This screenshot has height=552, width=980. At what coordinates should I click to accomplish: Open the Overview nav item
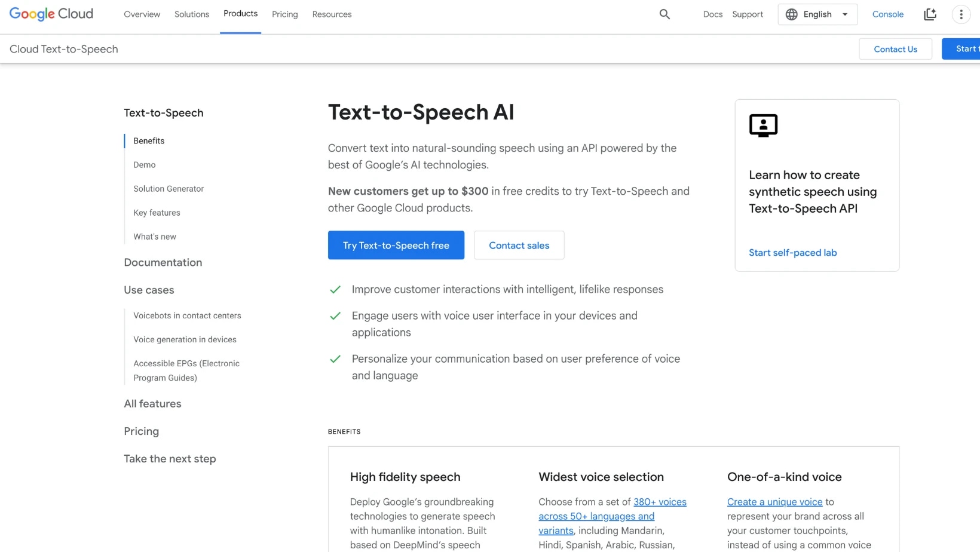[x=142, y=14]
